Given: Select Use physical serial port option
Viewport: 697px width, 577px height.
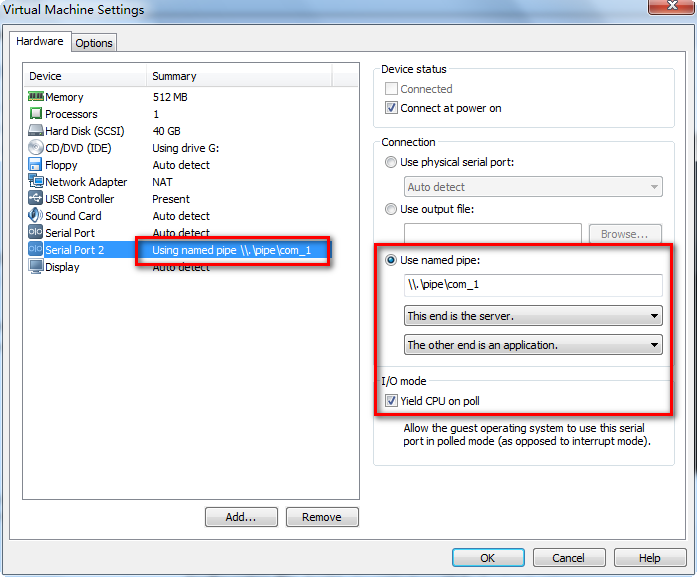Looking at the screenshot, I should click(391, 162).
